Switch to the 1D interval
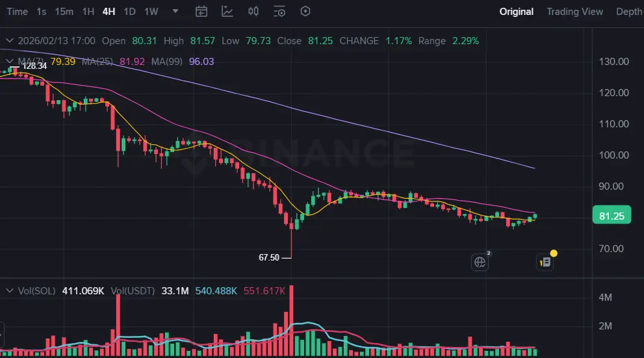The width and height of the screenshot is (644, 358). pyautogui.click(x=130, y=12)
